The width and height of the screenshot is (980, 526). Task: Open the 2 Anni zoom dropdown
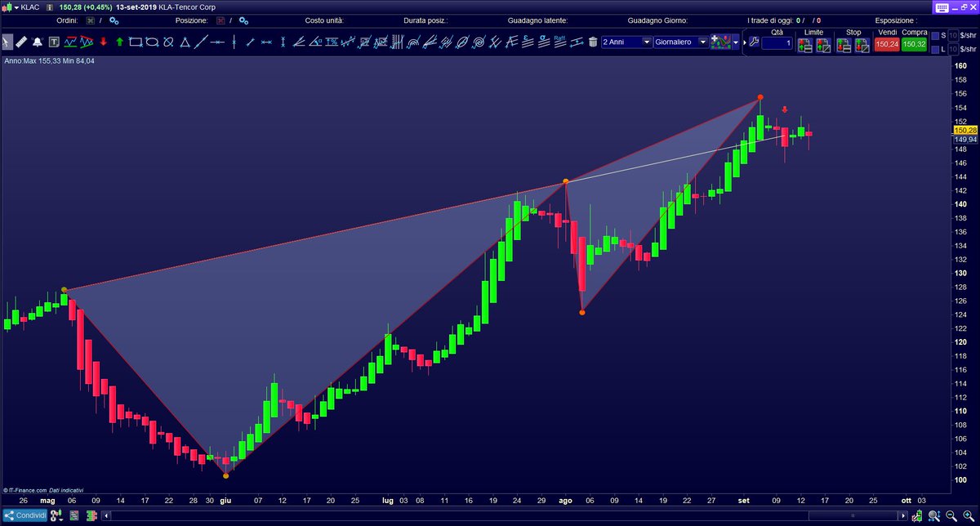click(x=645, y=42)
